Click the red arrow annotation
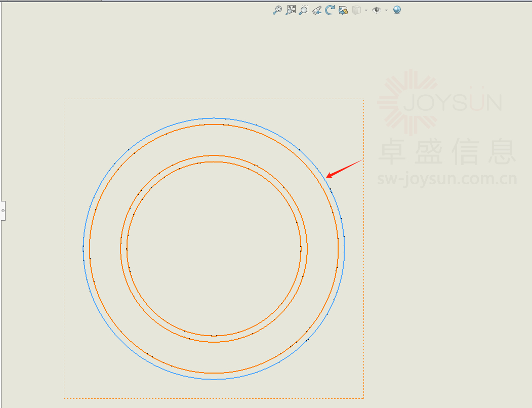This screenshot has height=408, width=532. (x=344, y=169)
